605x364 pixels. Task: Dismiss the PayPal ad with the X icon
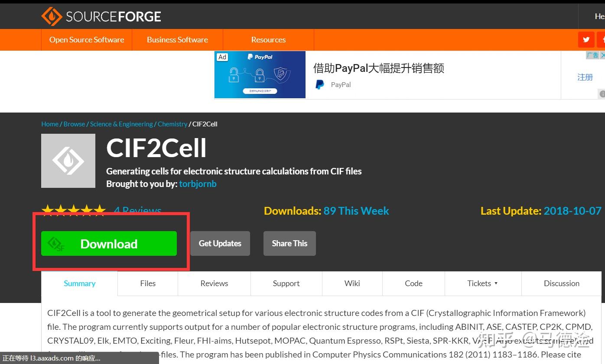pyautogui.click(x=602, y=55)
